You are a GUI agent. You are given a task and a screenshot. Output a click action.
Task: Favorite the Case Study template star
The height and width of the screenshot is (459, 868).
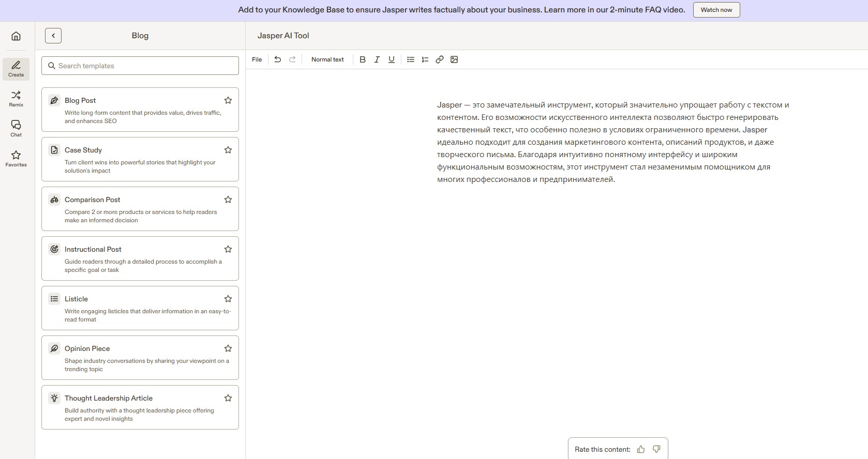tap(228, 150)
